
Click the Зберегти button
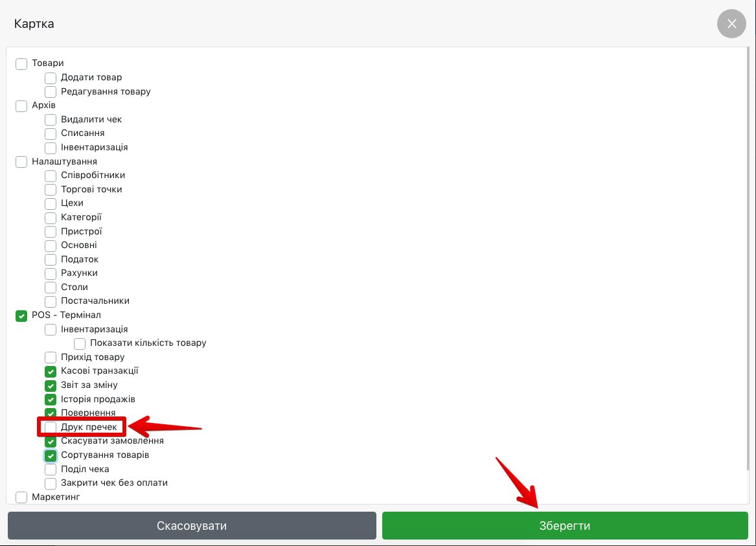[565, 525]
